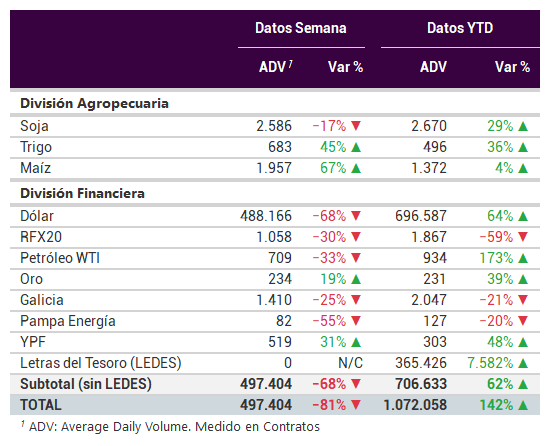
Task: Click the red down arrow in TOTAL row -81%
Action: [x=356, y=405]
